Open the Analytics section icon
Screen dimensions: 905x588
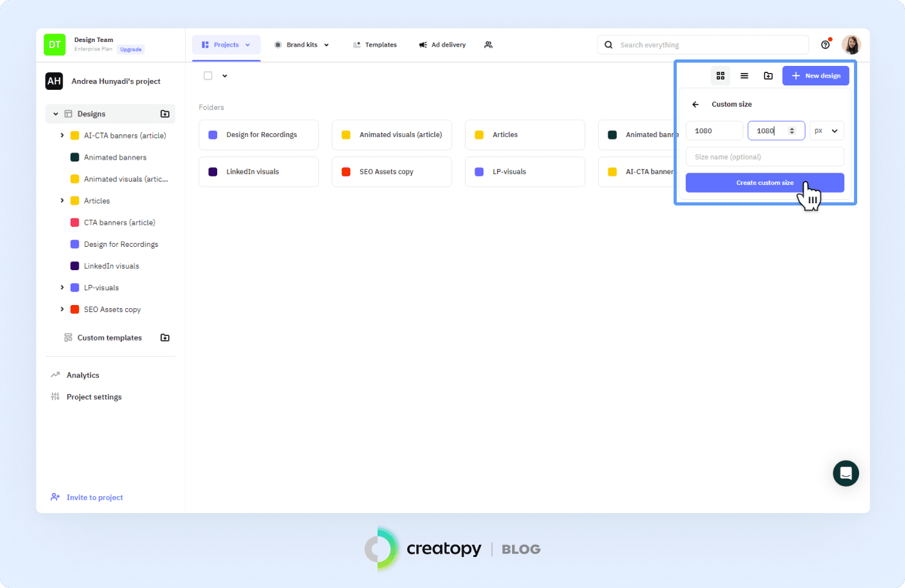point(54,375)
